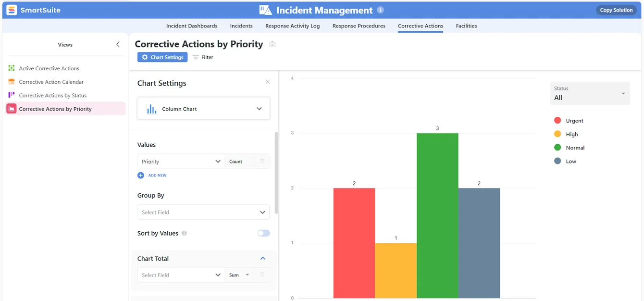
Task: Click the calendar icon for Corrective Action Calendar
Action: pos(12,82)
